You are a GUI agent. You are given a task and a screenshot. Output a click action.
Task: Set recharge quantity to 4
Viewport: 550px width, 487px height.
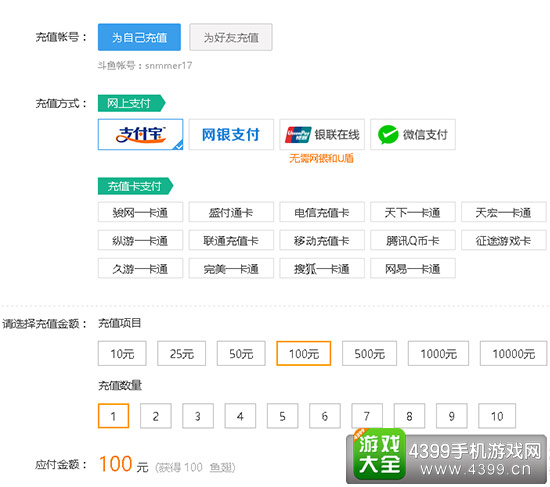(240, 416)
